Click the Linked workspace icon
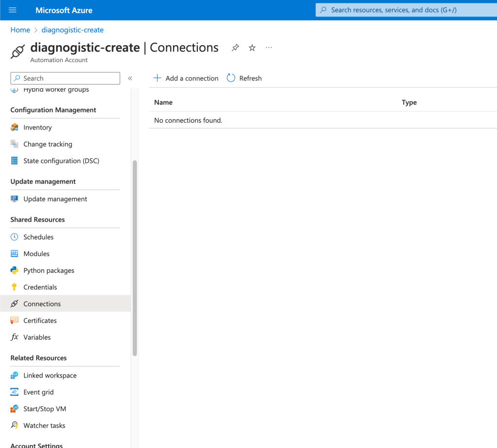This screenshot has width=497, height=448. click(14, 375)
